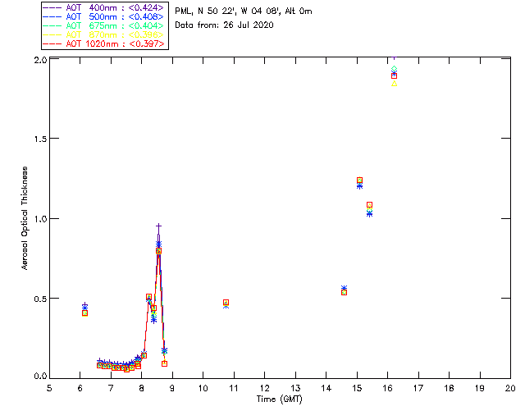
Task: Click the AOT 675nm legend entry
Action: [104, 25]
